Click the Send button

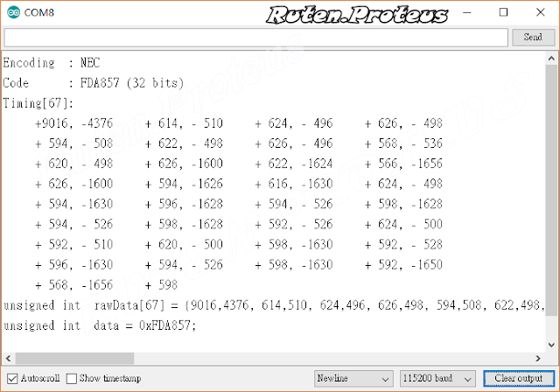[x=533, y=37]
